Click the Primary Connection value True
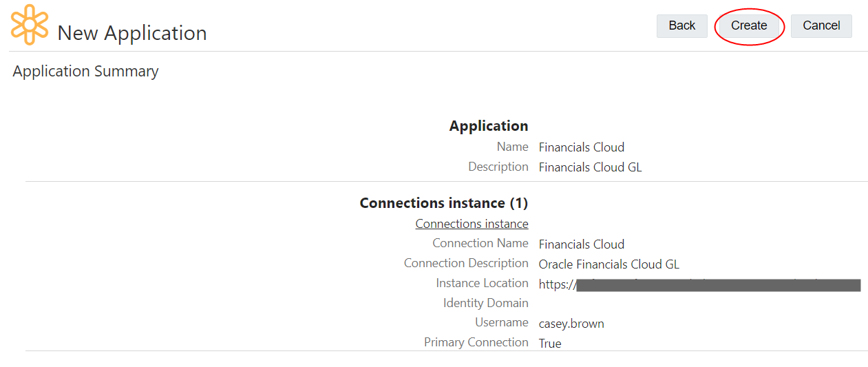 tap(550, 344)
